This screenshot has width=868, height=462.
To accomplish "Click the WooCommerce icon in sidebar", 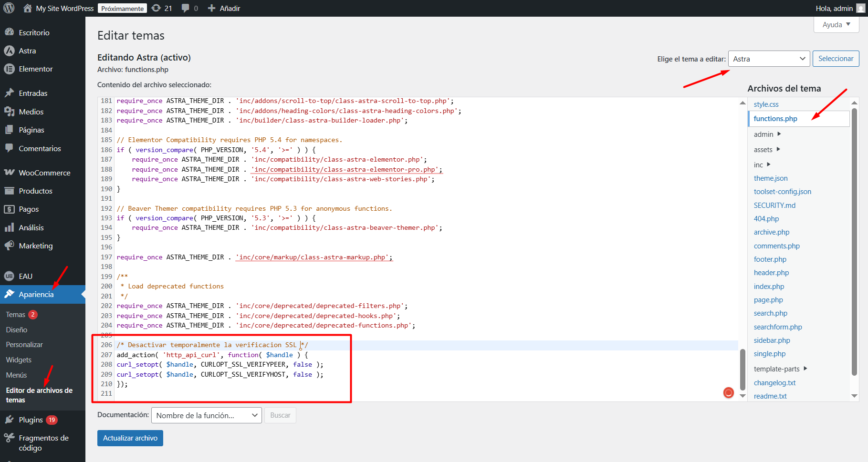I will coord(9,173).
